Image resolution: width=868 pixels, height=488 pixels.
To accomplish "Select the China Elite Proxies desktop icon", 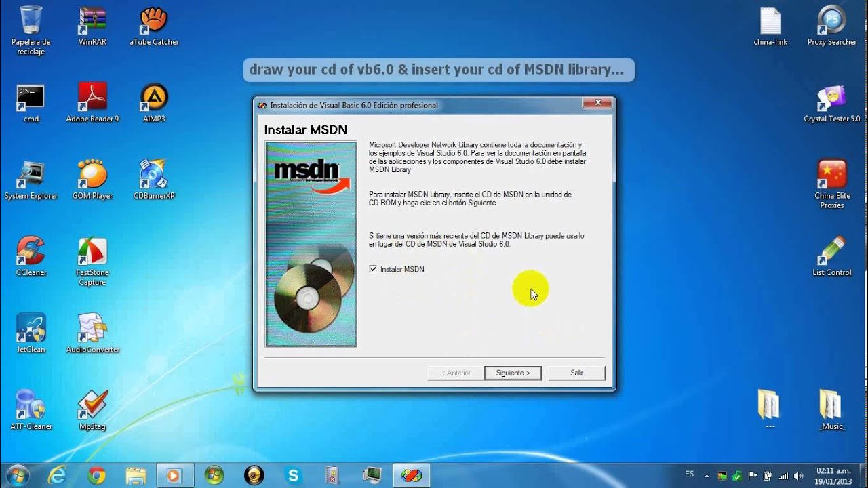I will [x=832, y=184].
